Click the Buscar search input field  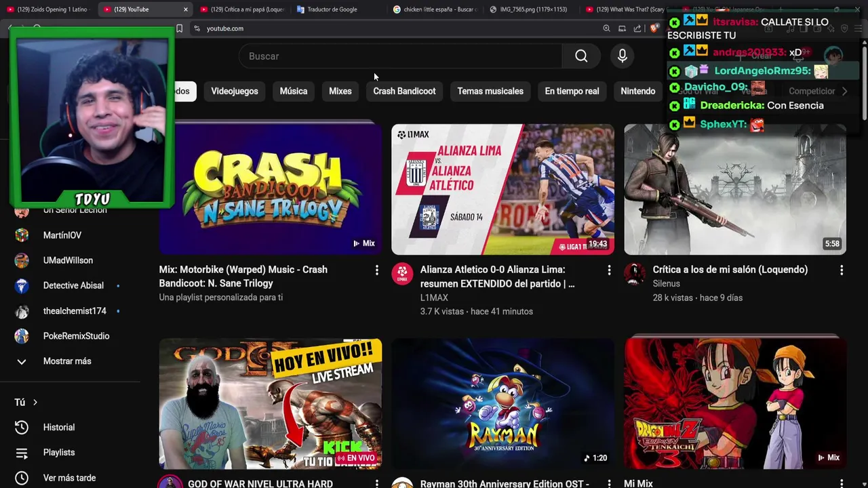coord(400,56)
